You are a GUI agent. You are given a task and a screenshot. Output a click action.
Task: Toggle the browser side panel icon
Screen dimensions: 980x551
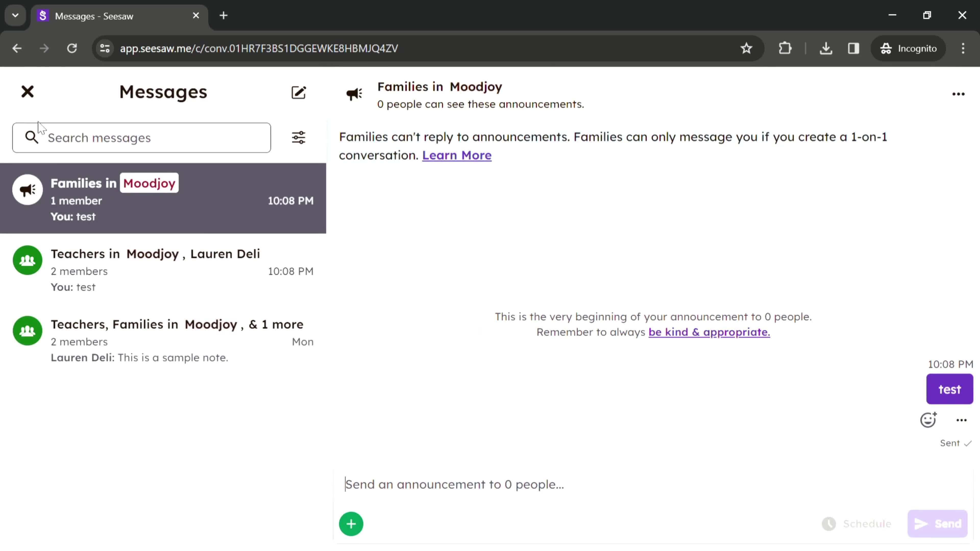click(x=853, y=48)
